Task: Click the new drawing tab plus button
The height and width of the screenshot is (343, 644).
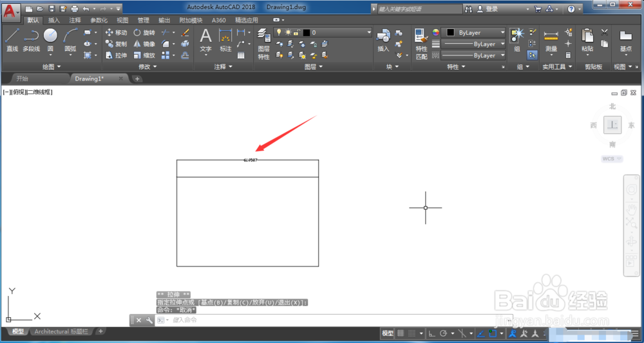Action: pos(137,79)
